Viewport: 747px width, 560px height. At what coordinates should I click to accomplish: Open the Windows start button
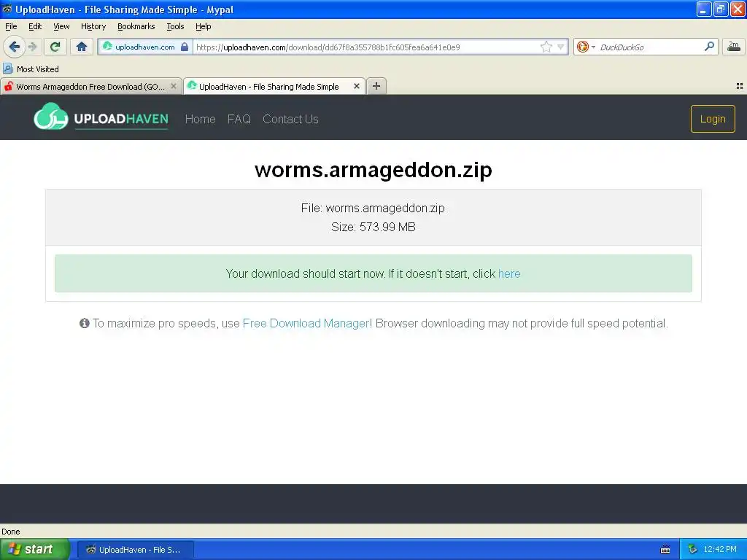[35, 549]
